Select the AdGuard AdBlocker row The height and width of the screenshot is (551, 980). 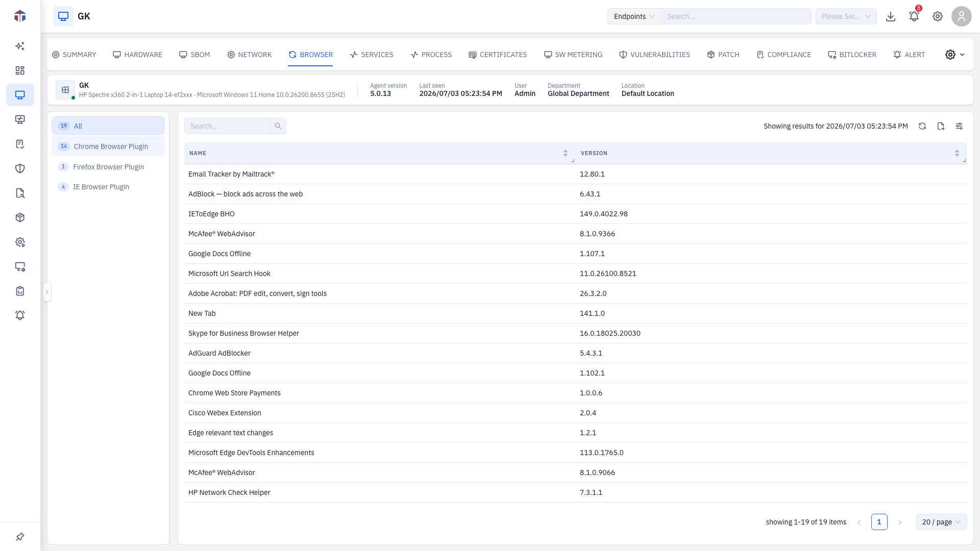(575, 353)
